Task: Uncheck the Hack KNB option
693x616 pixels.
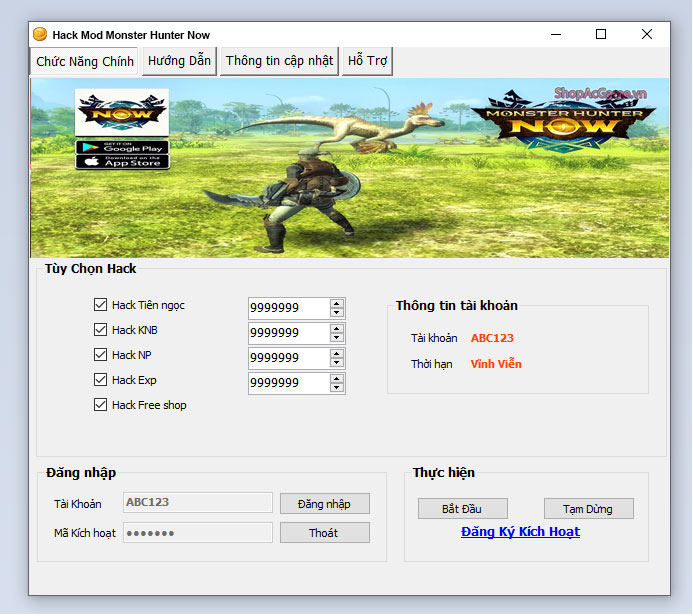Action: point(100,330)
